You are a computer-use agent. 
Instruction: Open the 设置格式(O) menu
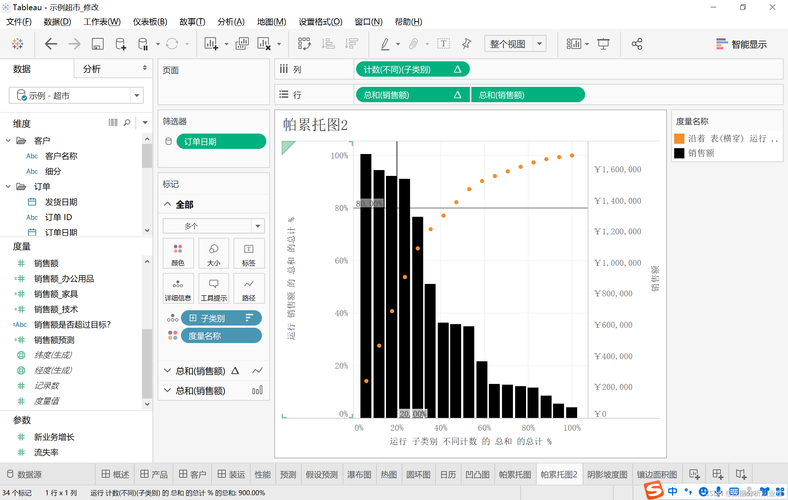click(320, 22)
